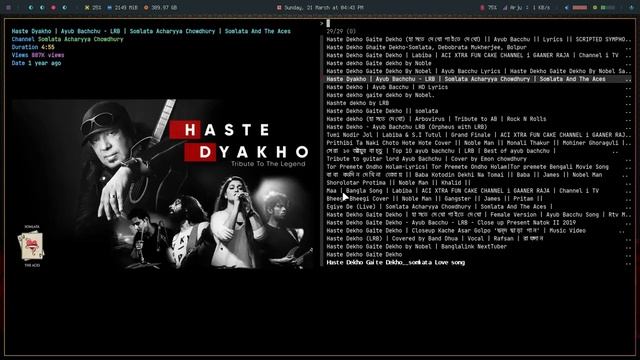Click the 'Date 1 year ago' line
This screenshot has height=360, width=640.
click(36, 63)
